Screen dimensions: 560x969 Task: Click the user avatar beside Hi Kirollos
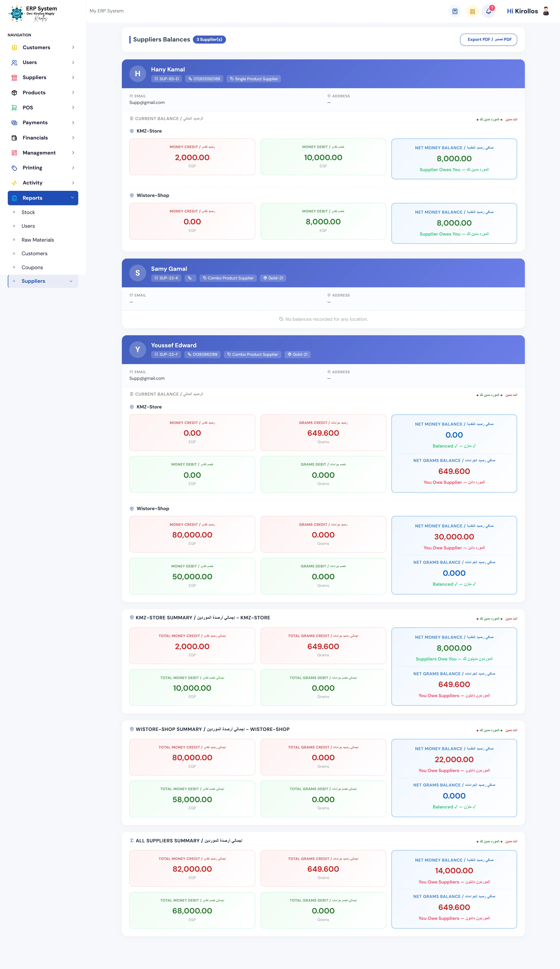(x=546, y=11)
